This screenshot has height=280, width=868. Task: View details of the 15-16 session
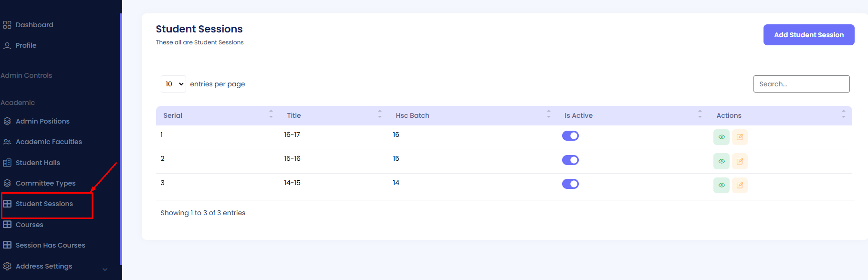721,161
